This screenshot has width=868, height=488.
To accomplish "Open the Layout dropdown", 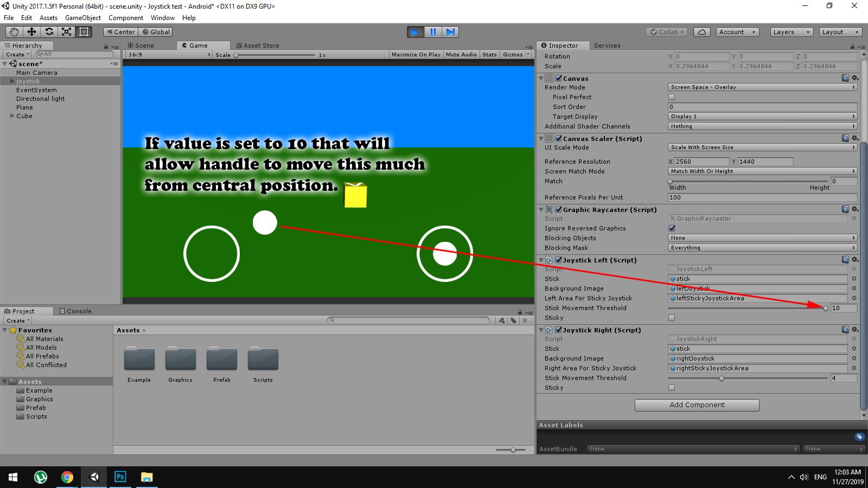I will coord(840,32).
